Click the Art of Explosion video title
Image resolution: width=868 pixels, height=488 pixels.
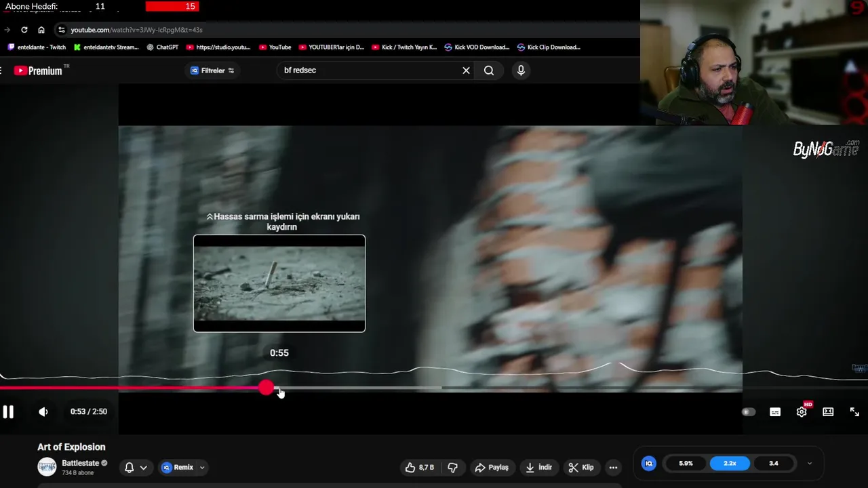(71, 447)
